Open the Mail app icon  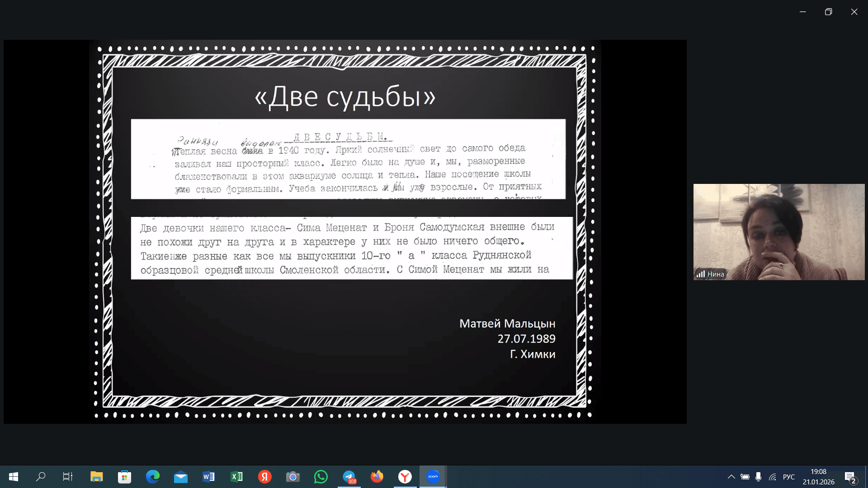(x=181, y=477)
